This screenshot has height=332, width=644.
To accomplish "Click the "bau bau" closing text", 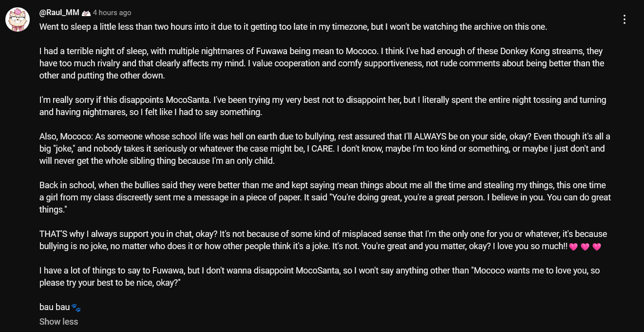I will pos(55,308).
